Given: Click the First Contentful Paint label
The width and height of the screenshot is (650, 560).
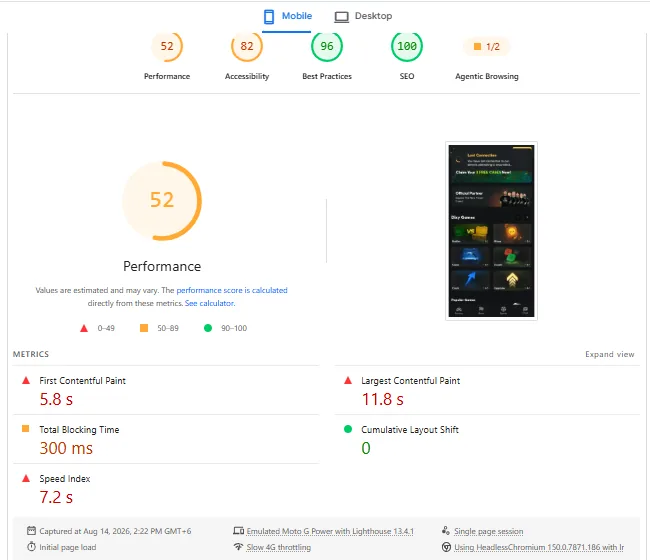Looking at the screenshot, I should tap(82, 381).
